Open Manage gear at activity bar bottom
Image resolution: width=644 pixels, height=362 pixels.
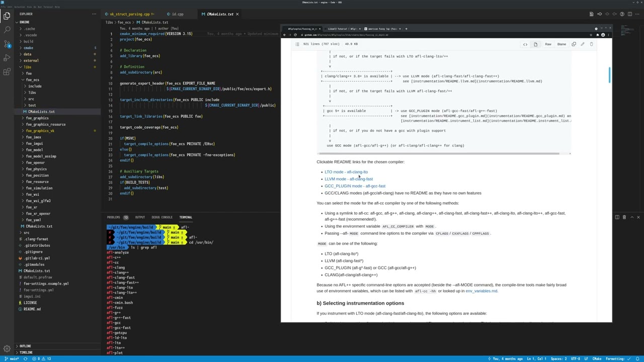click(x=7, y=348)
